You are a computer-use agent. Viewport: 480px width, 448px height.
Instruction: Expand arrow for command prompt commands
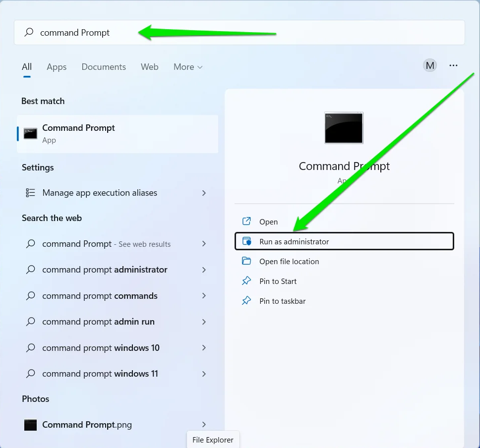coord(204,295)
